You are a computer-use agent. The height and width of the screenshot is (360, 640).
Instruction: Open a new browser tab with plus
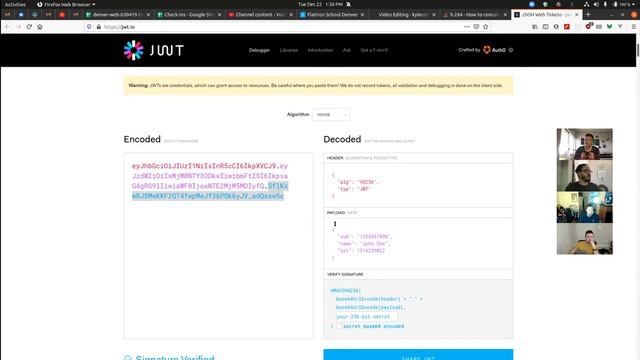tap(588, 14)
